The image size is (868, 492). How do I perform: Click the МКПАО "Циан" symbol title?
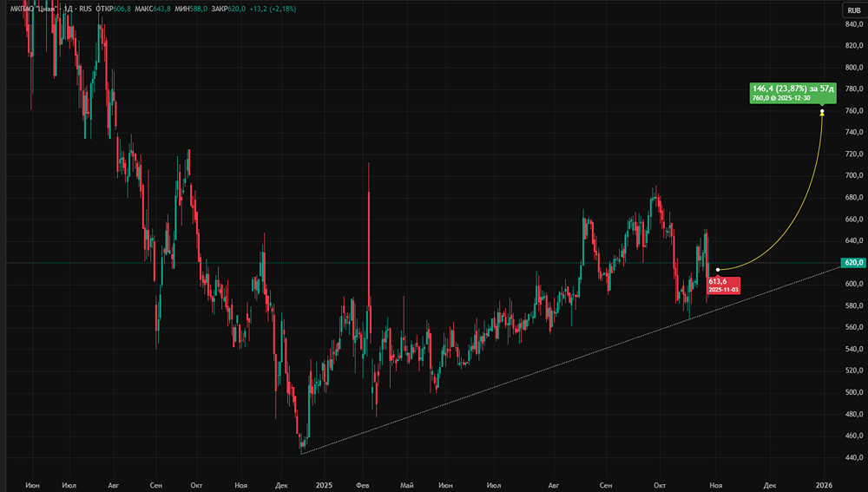[33, 9]
